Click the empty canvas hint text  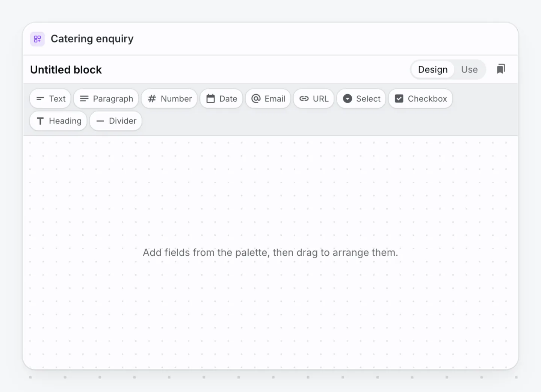(x=270, y=252)
